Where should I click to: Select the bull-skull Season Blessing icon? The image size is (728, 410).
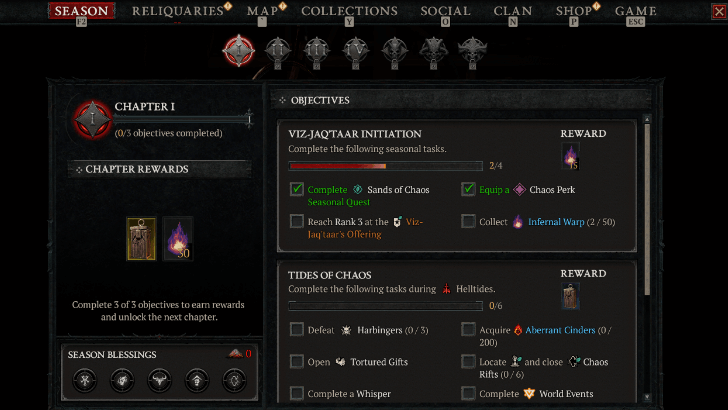point(161,380)
